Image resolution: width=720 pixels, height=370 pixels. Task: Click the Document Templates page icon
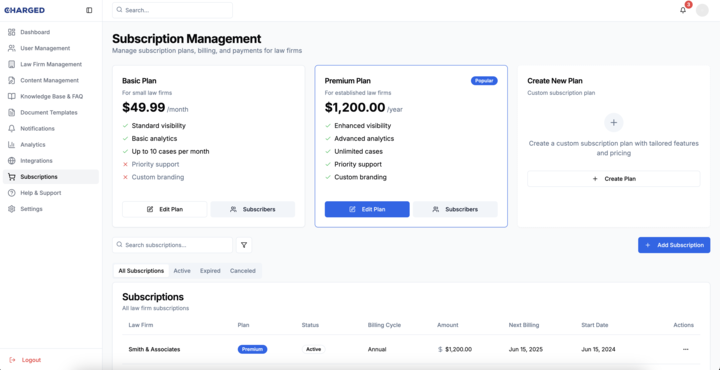point(11,112)
